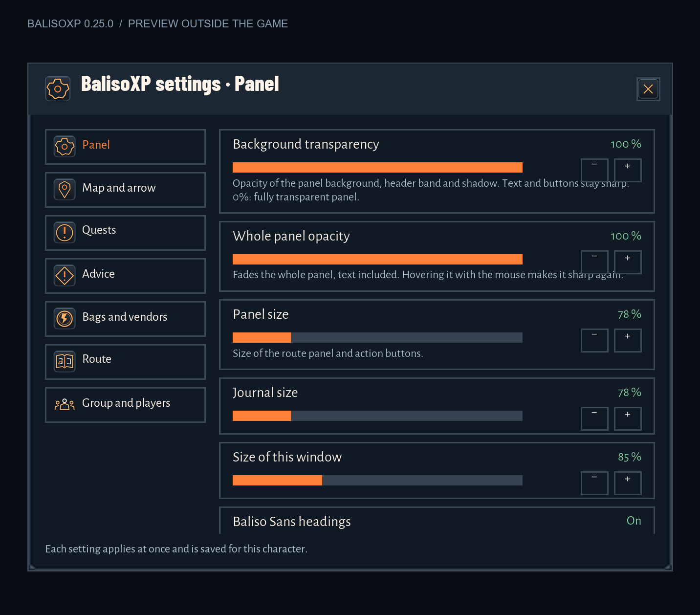
Task: Click the Panel size 78 % value
Action: (x=630, y=314)
